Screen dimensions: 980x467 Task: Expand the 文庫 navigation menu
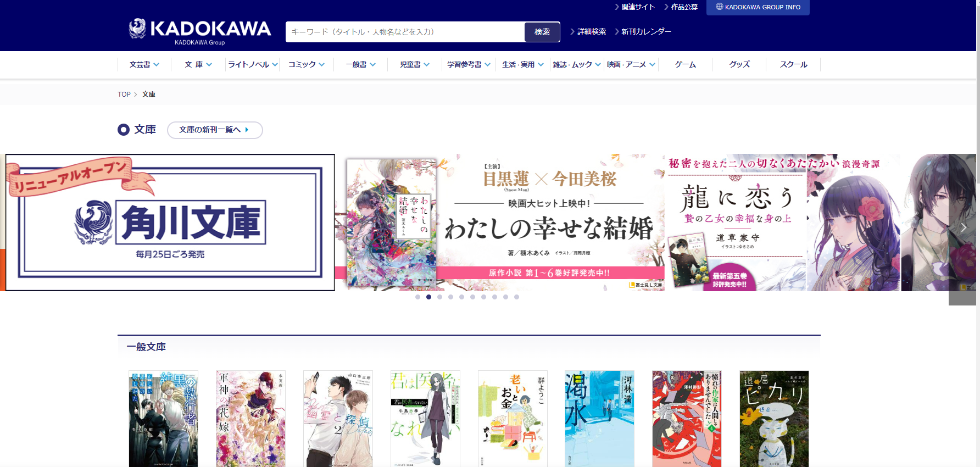coord(198,64)
